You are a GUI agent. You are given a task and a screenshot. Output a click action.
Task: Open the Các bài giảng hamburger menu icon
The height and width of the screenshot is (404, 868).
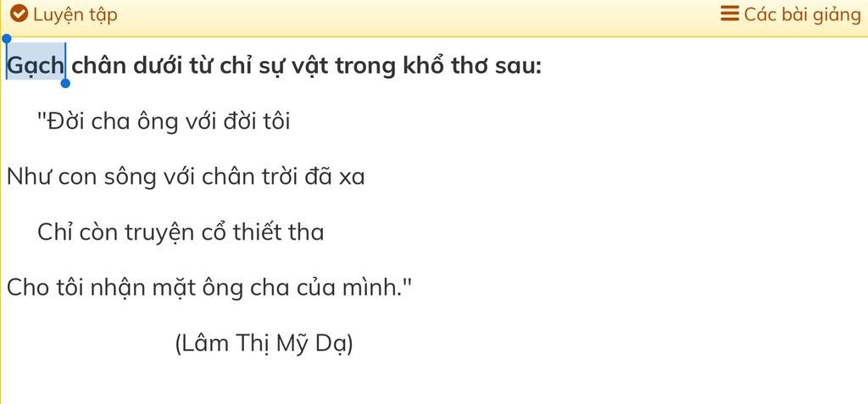730,14
